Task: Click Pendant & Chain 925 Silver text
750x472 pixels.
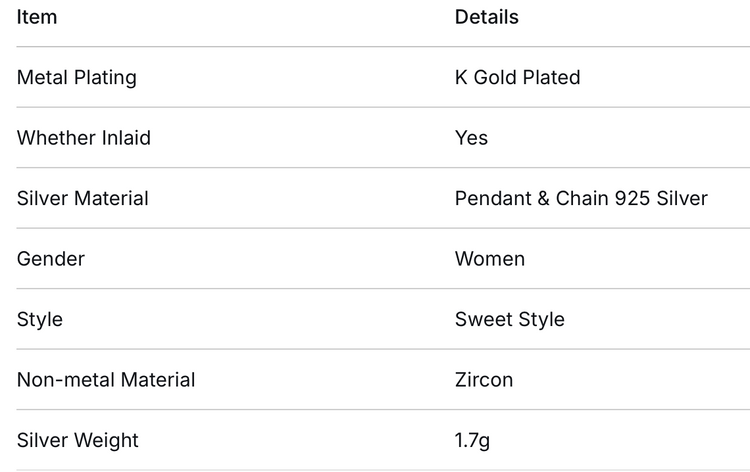Action: point(581,198)
